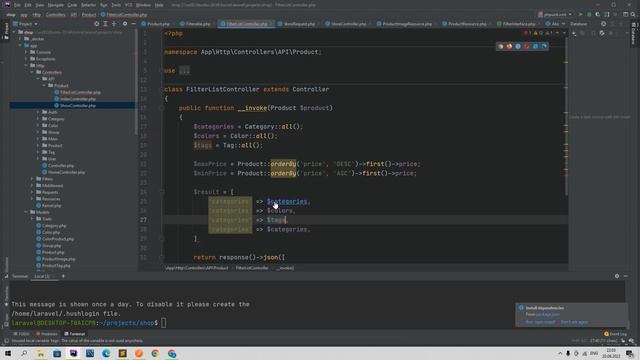Select FilterListController.php in the project tree
640x360 pixels.
(x=80, y=92)
